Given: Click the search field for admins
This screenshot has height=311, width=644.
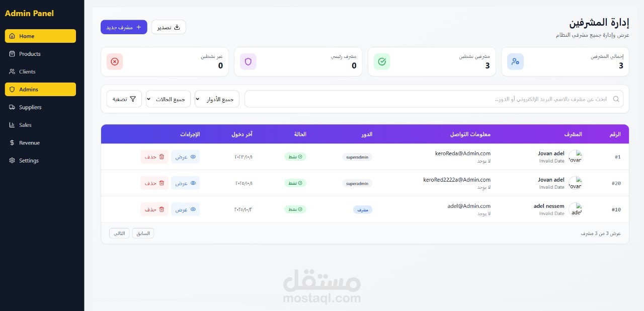Looking at the screenshot, I should coord(434,99).
